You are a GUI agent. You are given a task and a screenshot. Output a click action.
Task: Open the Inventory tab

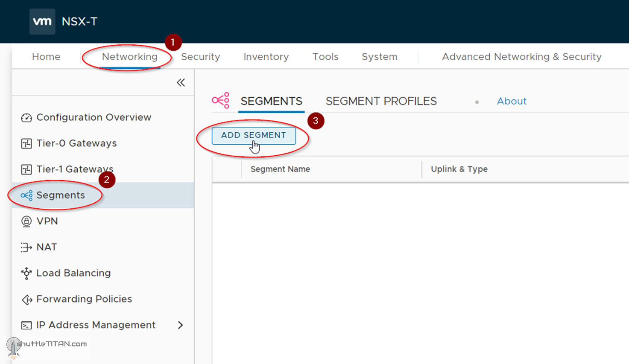point(266,57)
